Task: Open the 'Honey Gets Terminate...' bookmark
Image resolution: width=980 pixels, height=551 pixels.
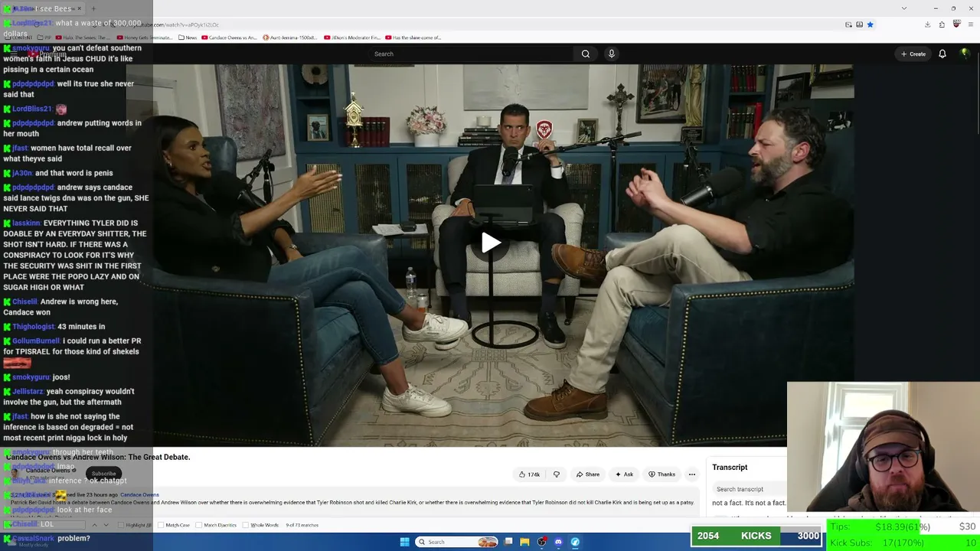Action: click(145, 37)
